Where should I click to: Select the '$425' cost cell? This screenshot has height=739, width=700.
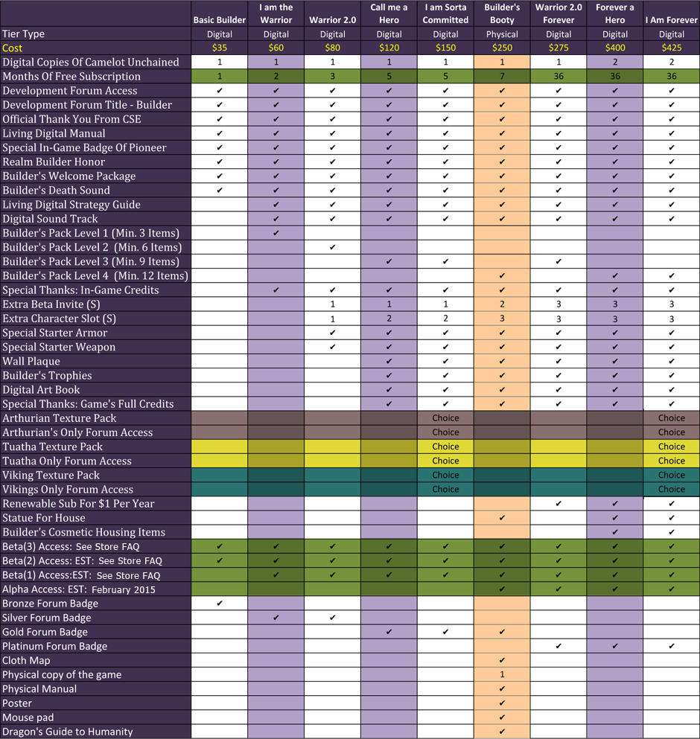pyautogui.click(x=671, y=48)
